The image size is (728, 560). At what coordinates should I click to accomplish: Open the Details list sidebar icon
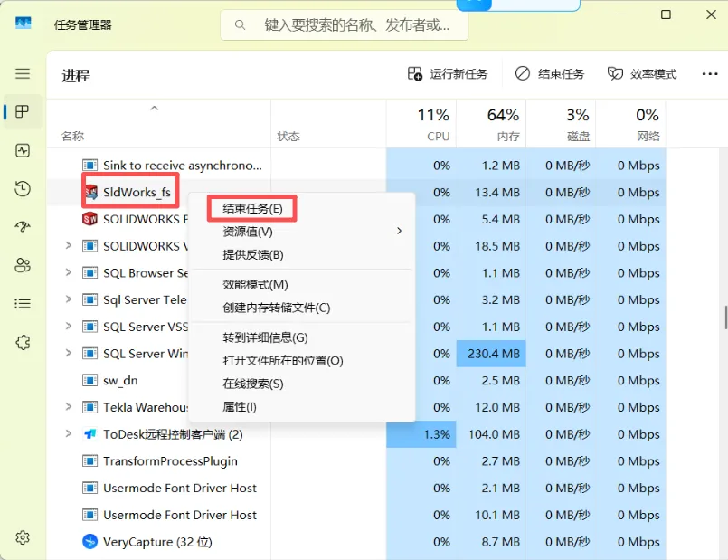point(23,304)
